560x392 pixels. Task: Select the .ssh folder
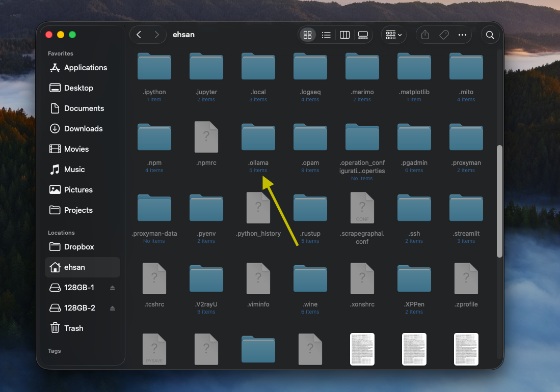pyautogui.click(x=414, y=209)
